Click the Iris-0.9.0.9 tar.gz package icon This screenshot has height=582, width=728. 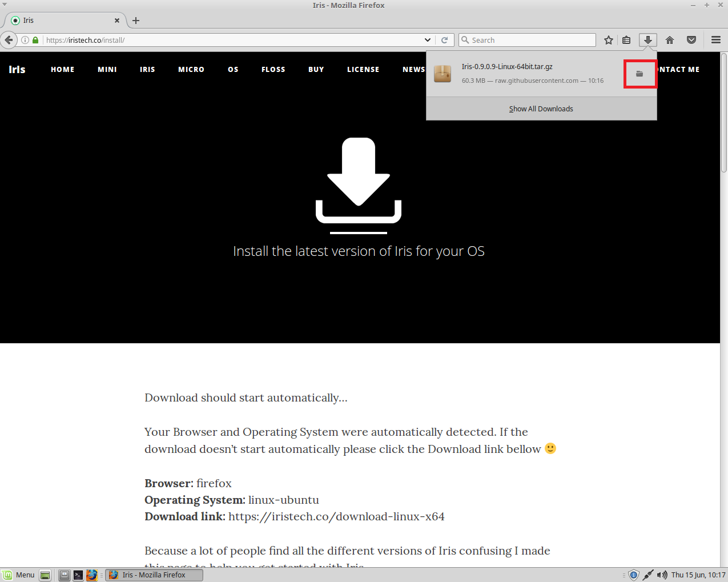(x=443, y=74)
